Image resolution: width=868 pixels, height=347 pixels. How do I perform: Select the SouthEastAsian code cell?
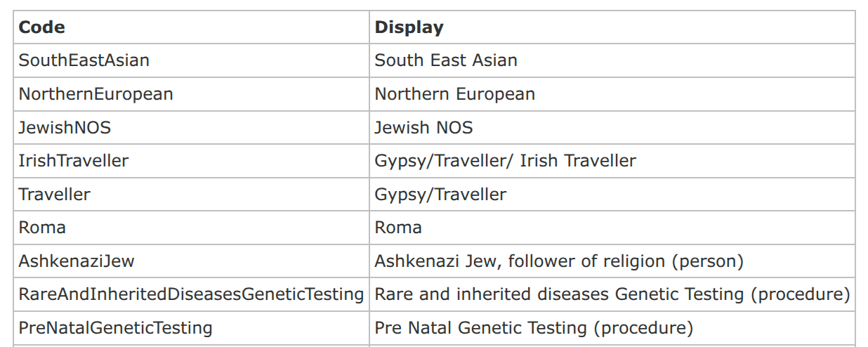84,60
